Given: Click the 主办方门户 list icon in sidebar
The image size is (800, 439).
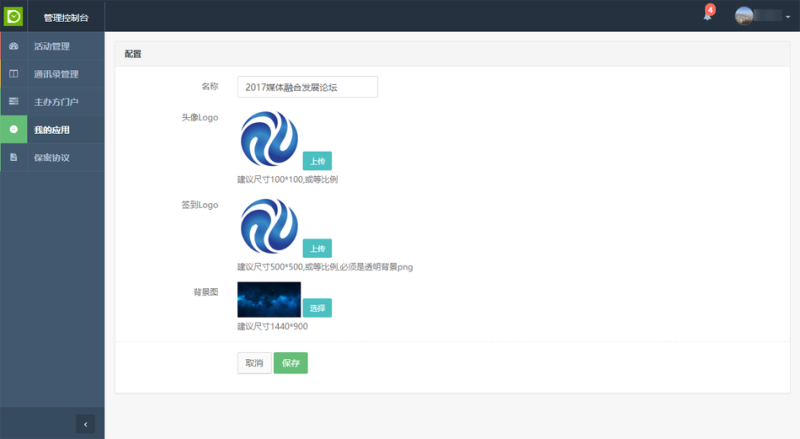Looking at the screenshot, I should pyautogui.click(x=13, y=102).
